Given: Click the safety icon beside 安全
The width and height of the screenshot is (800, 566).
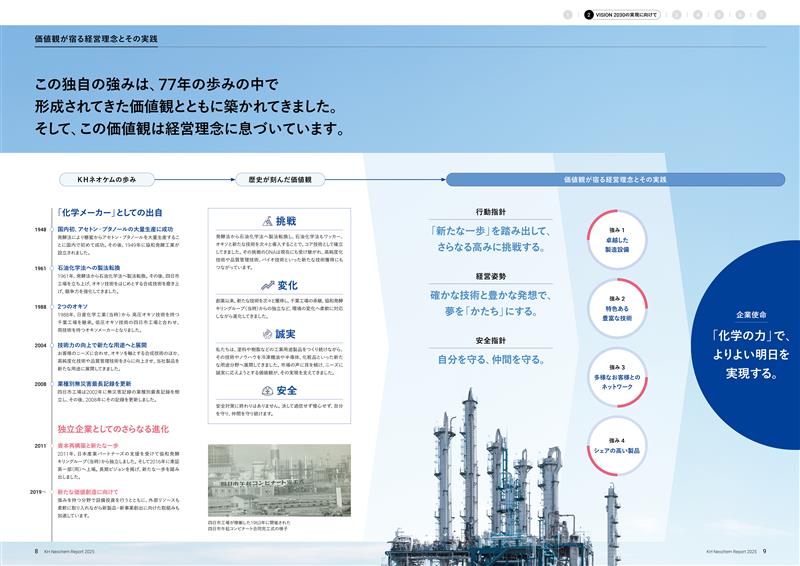Looking at the screenshot, I should (x=266, y=390).
